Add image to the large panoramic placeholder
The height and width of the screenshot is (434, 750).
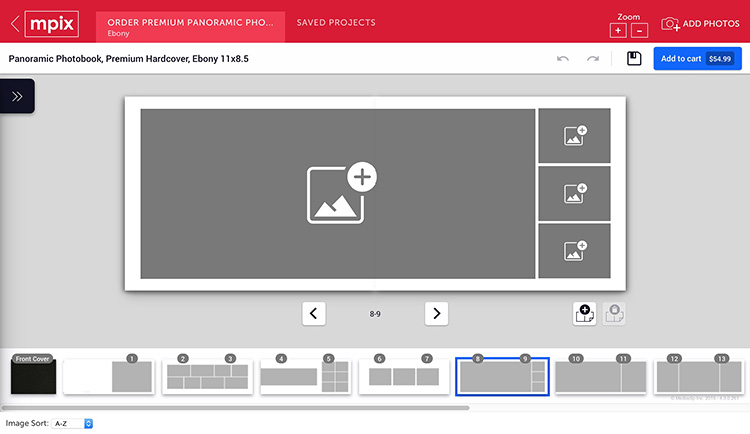(x=338, y=194)
